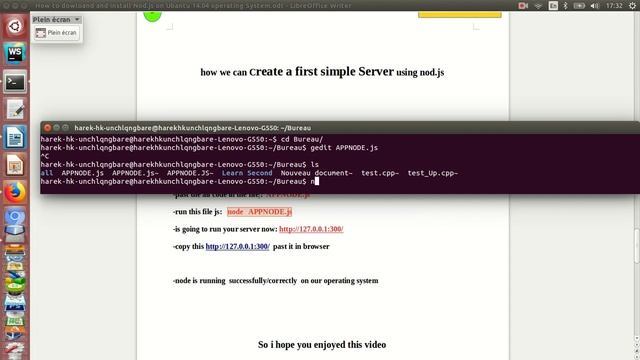This screenshot has height=360, width=640.
Task: Open the sound volume indicator
Action: tap(595, 6)
